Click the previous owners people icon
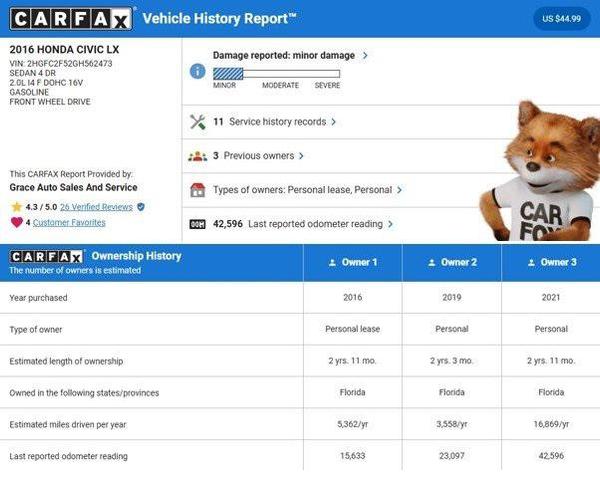The height and width of the screenshot is (480, 600). (197, 156)
